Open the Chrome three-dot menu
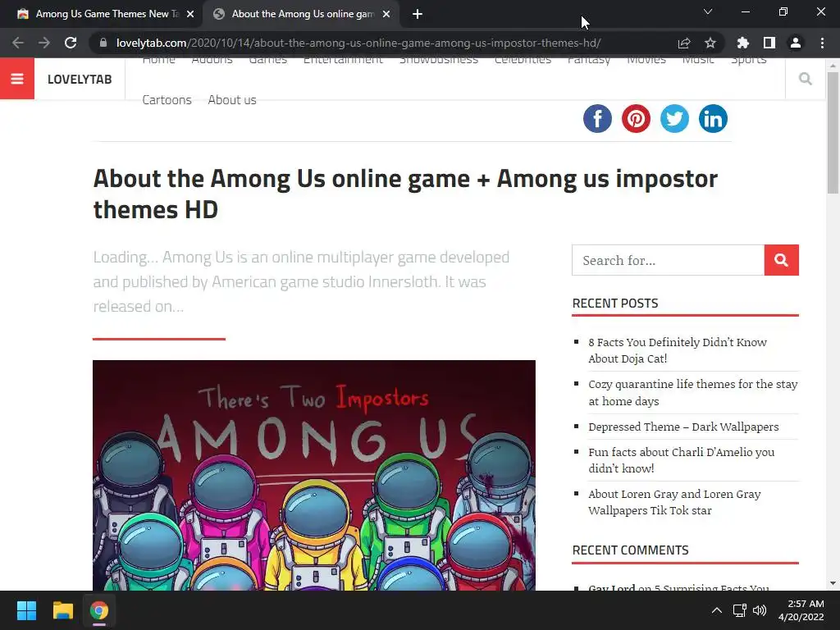This screenshot has height=630, width=840. [x=822, y=43]
